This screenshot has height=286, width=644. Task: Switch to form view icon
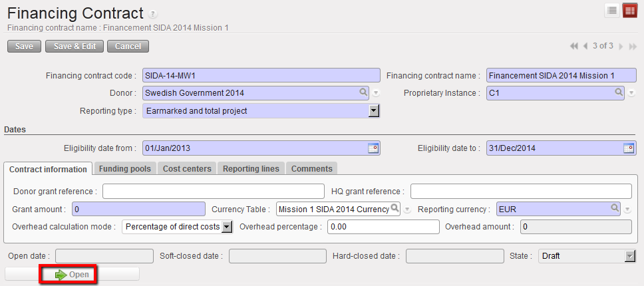tap(629, 10)
